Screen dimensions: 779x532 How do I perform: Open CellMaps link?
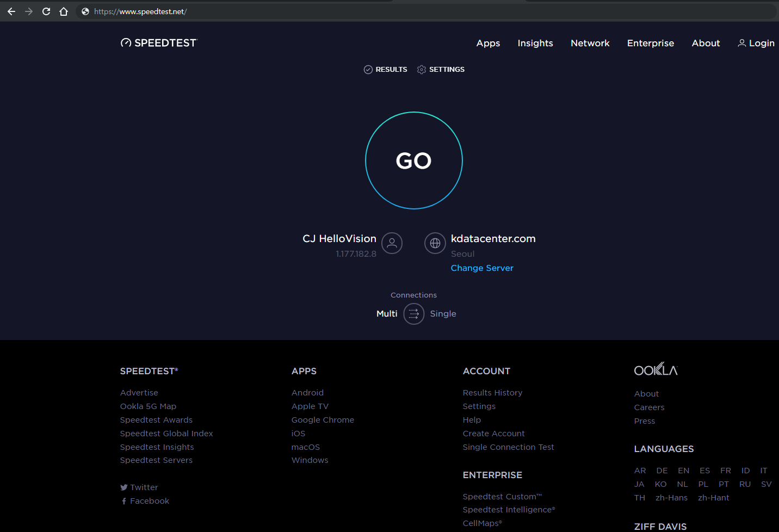482,523
